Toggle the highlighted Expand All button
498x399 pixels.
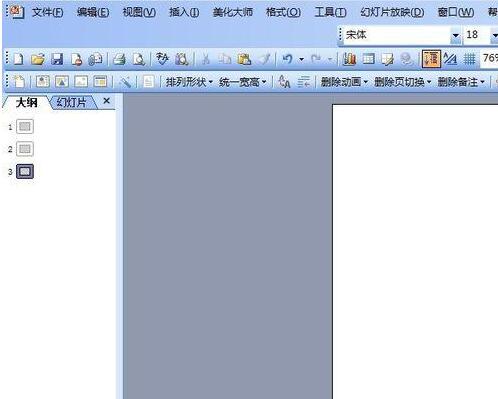(x=431, y=59)
